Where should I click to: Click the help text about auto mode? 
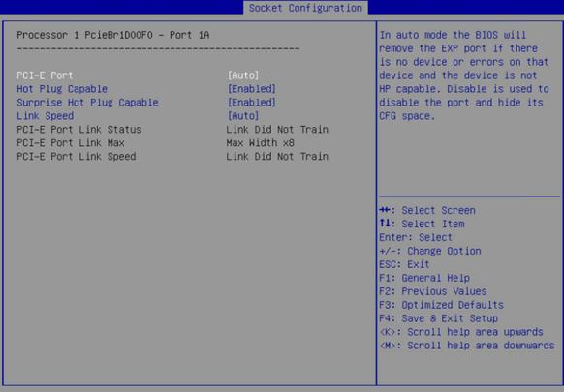point(464,75)
